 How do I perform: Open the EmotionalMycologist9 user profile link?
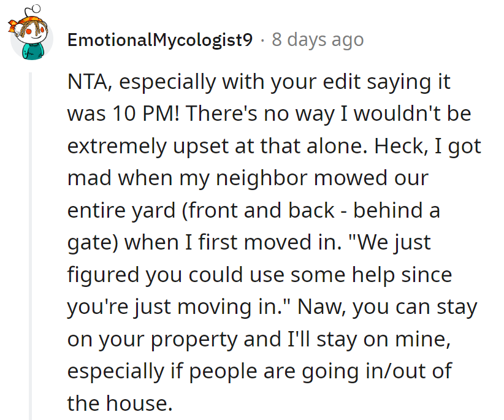(x=159, y=40)
